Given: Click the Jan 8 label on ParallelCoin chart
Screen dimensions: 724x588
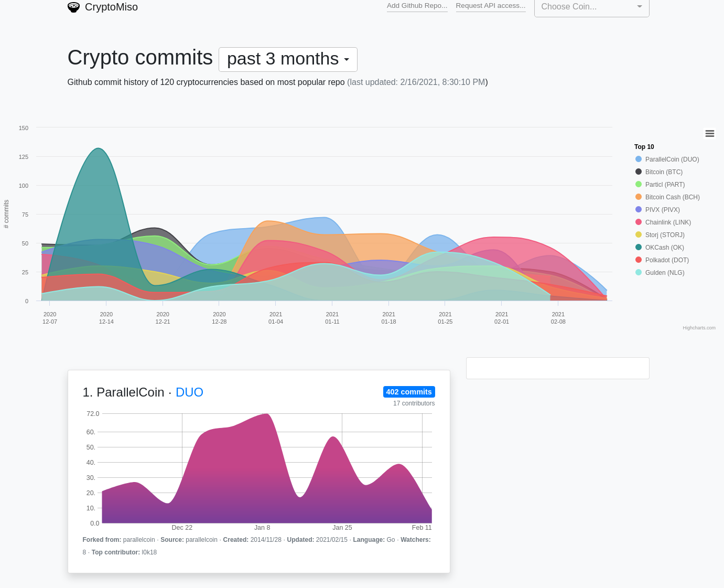Looking at the screenshot, I should [262, 528].
